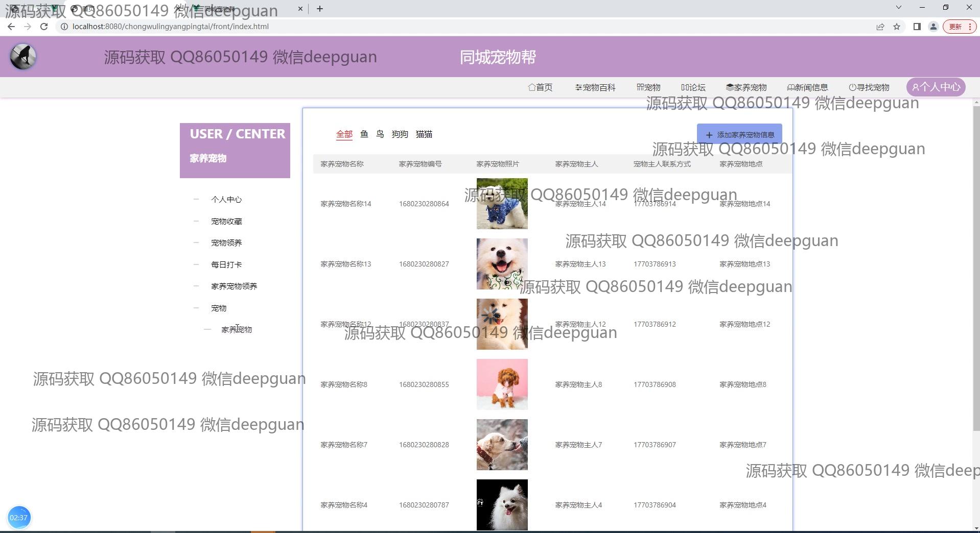Image resolution: width=980 pixels, height=533 pixels.
Task: Click the photo of pet 家养宠物名称8
Action: (502, 384)
